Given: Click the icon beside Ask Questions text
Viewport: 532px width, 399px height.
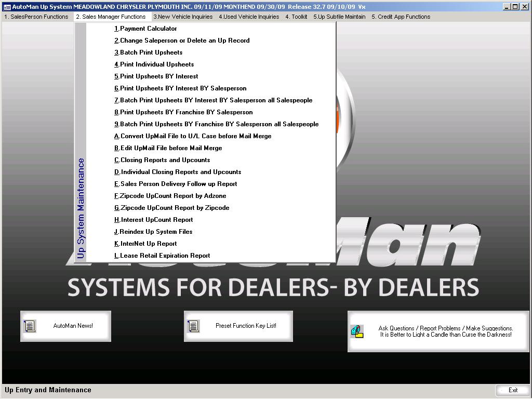Looking at the screenshot, I should pos(357,331).
